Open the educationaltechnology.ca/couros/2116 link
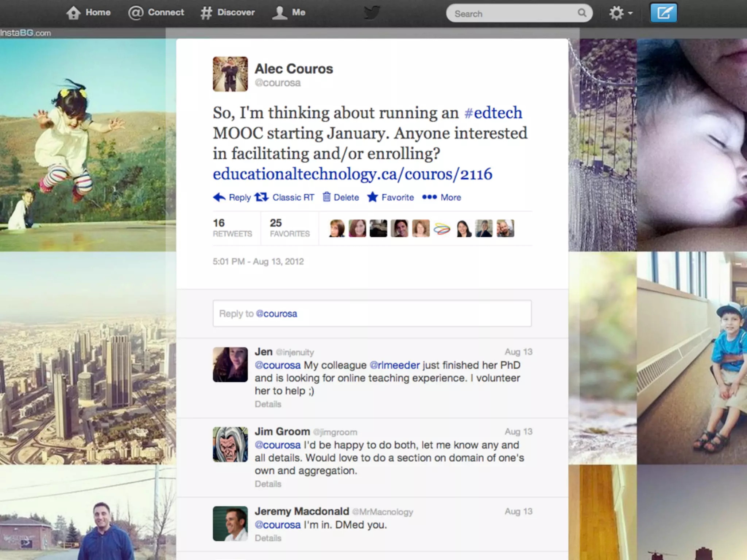The width and height of the screenshot is (747, 560). 352,174
